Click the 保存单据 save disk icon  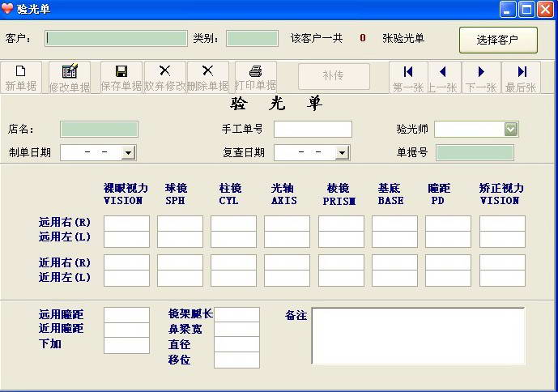coord(121,70)
